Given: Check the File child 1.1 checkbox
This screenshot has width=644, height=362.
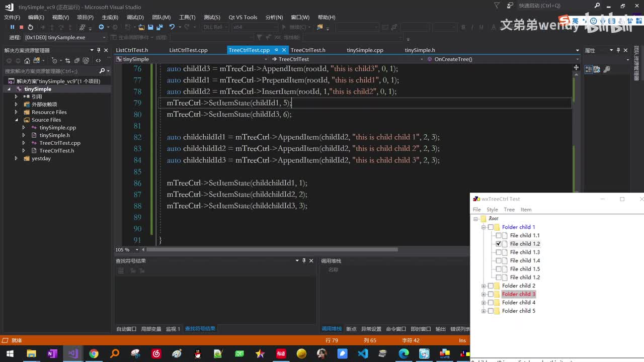Looking at the screenshot, I should [x=499, y=235].
